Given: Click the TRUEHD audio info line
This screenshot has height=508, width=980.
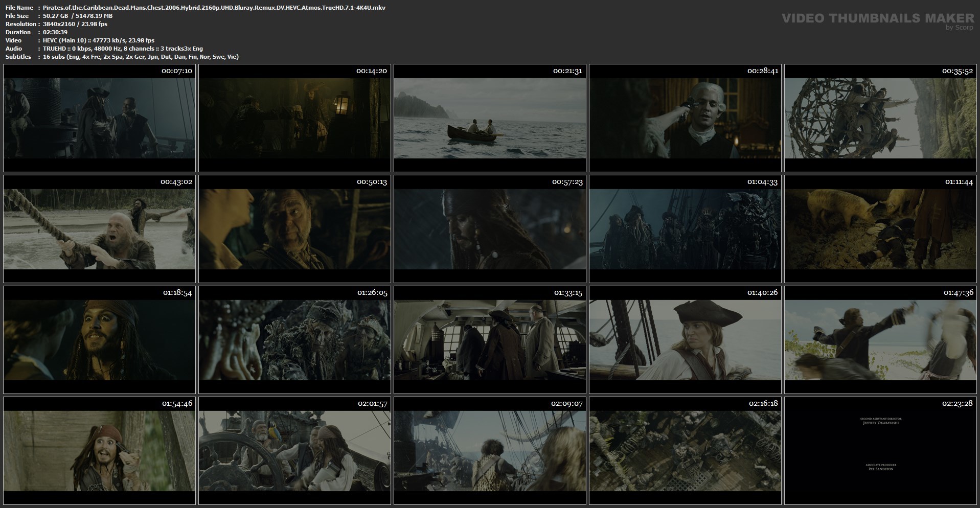Looking at the screenshot, I should tap(123, 49).
